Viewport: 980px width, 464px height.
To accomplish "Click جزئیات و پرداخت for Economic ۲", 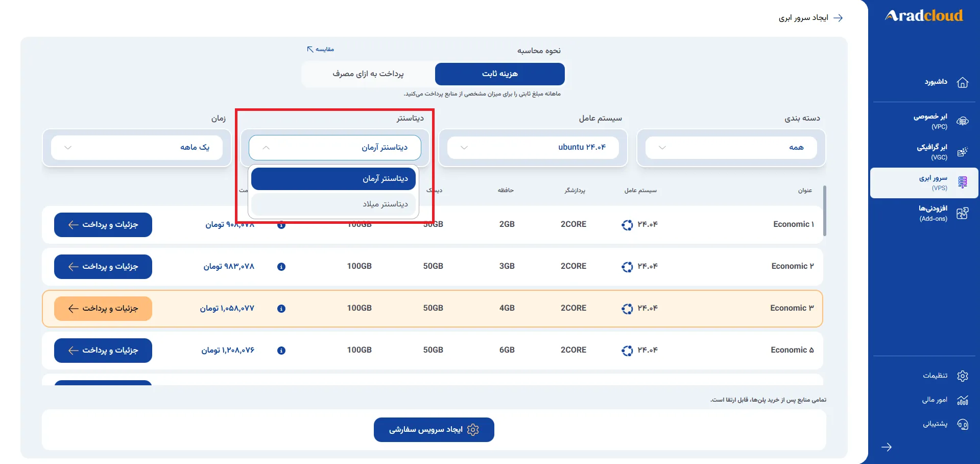I will click(103, 267).
